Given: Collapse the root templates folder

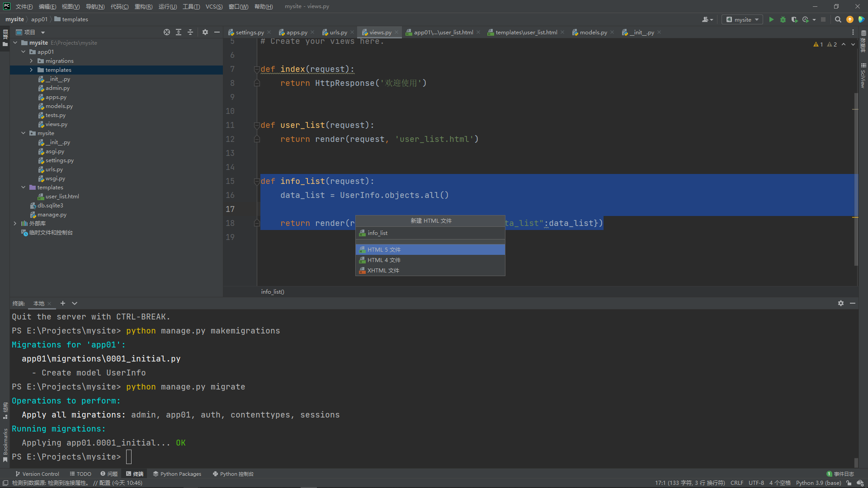Looking at the screenshot, I should click(x=23, y=187).
